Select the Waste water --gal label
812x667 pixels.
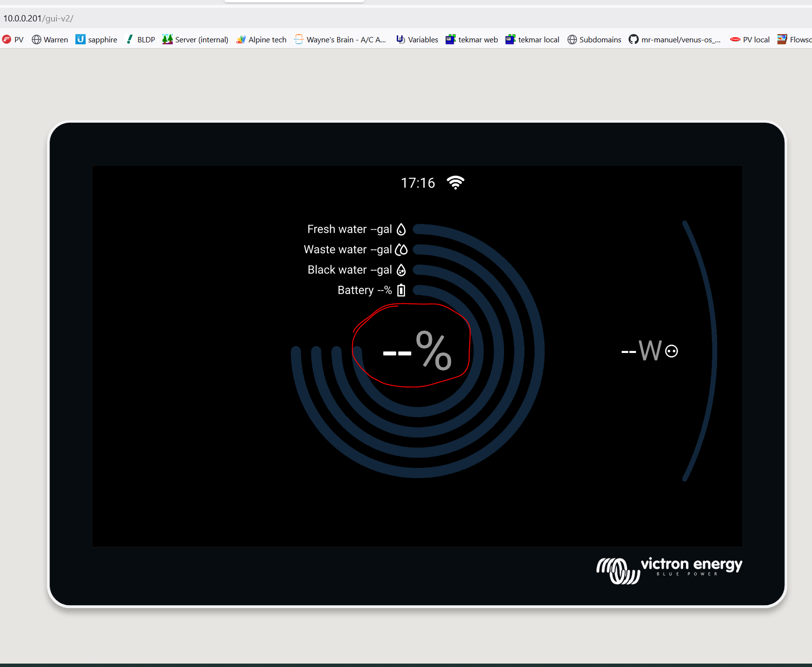pyautogui.click(x=348, y=250)
